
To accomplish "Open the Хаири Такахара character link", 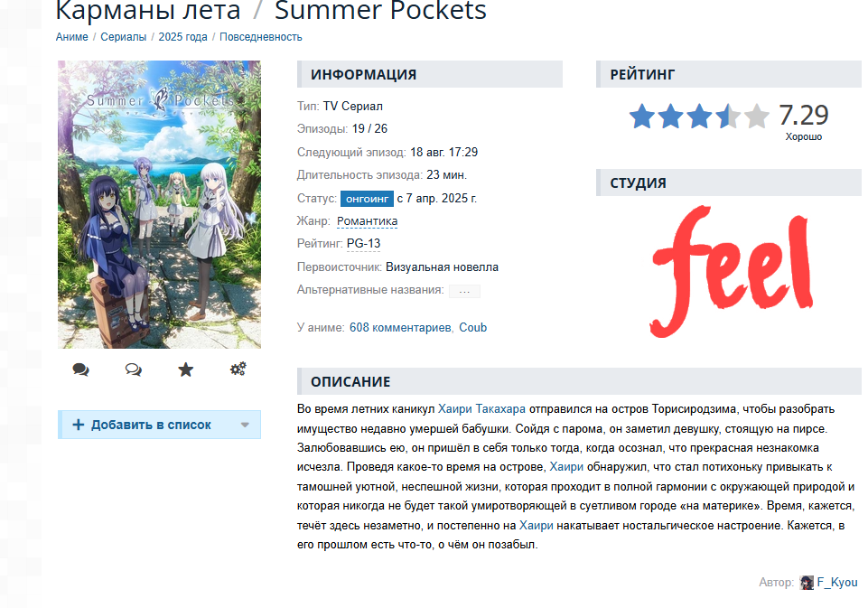I will (x=481, y=409).
